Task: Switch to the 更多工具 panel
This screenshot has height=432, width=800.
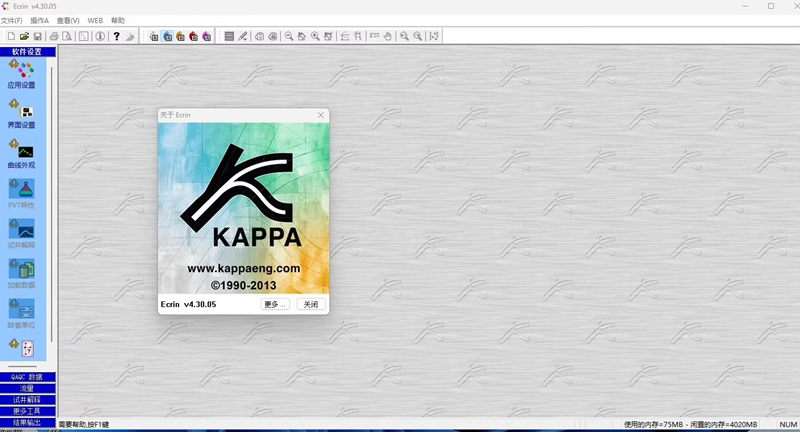Action: tap(28, 411)
